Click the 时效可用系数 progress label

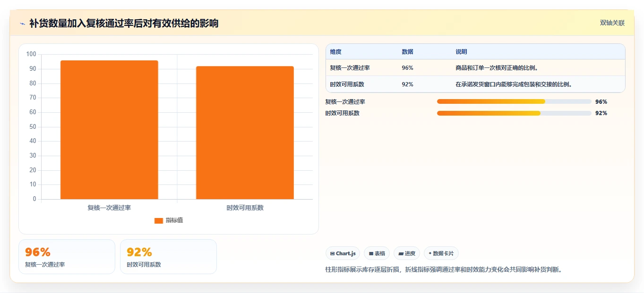tap(343, 113)
